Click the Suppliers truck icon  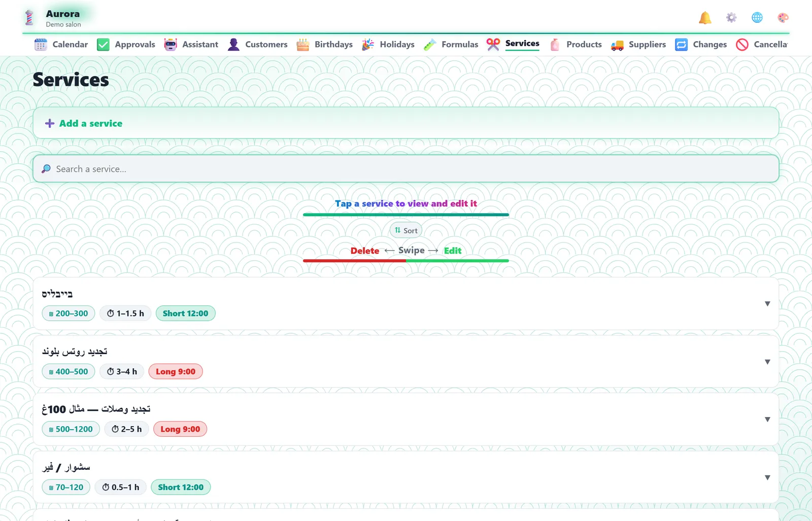(617, 45)
